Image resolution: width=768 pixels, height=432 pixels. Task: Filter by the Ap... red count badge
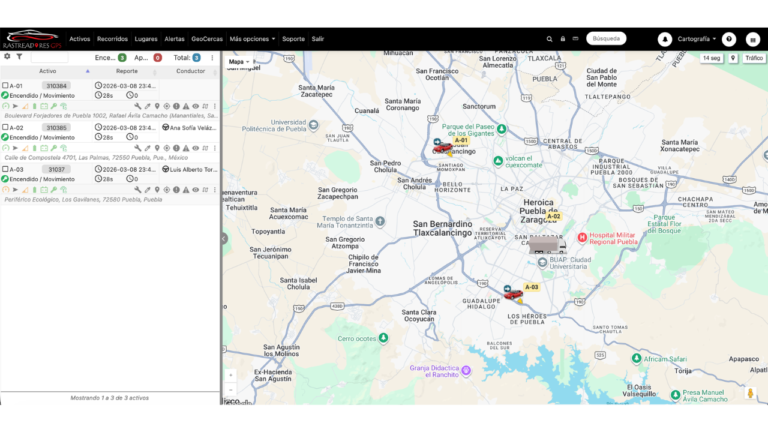pyautogui.click(x=157, y=58)
